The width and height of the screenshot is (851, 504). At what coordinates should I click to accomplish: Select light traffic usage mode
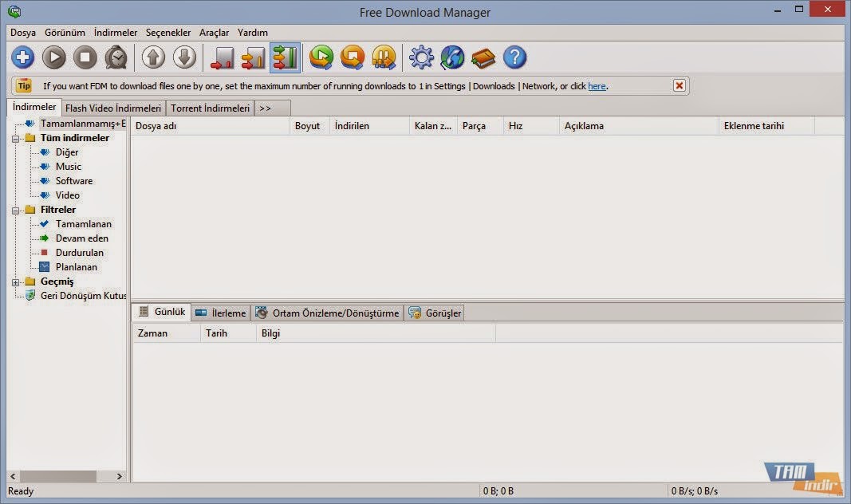(222, 57)
